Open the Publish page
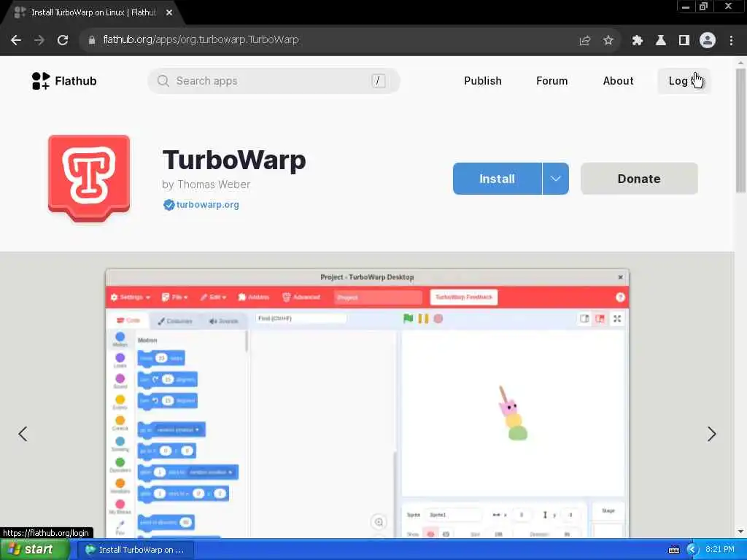747x560 pixels. pos(483,81)
